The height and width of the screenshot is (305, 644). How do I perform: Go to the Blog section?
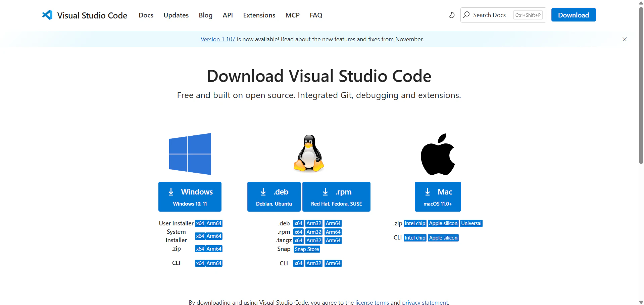[206, 15]
